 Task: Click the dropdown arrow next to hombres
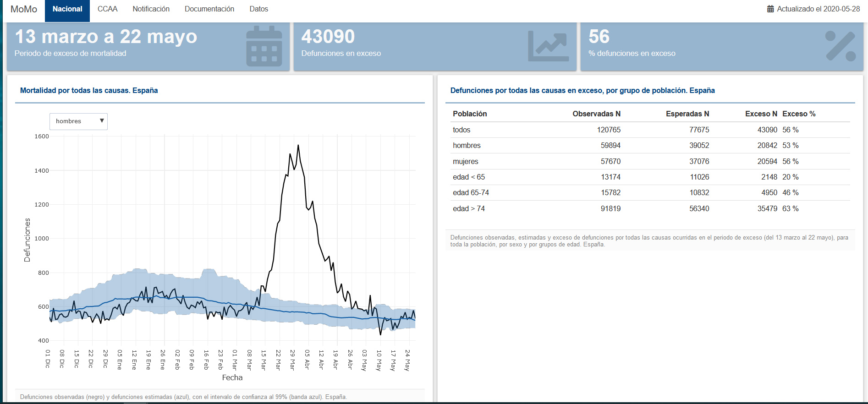[x=102, y=121]
